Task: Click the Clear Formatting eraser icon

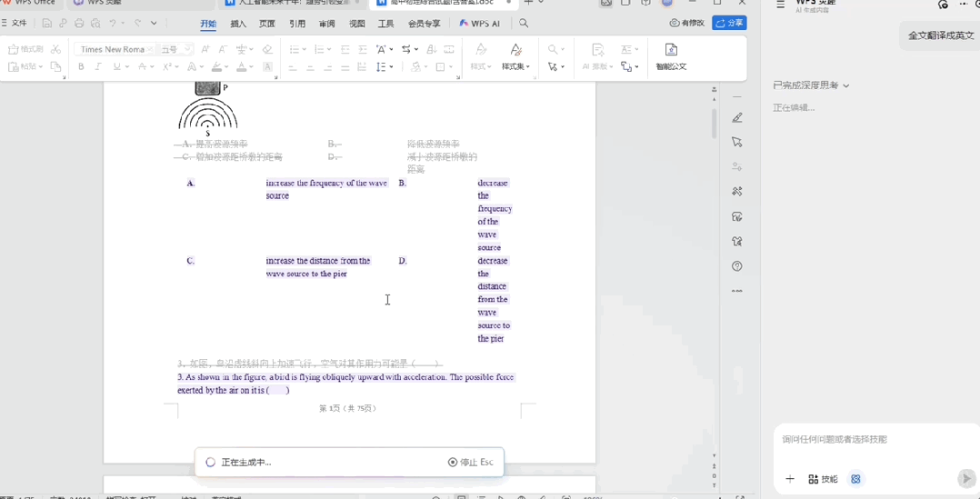Action: (267, 49)
